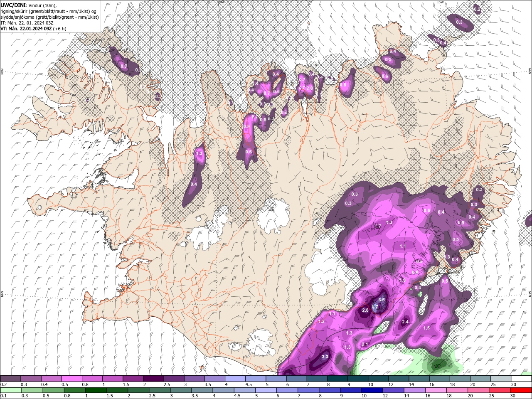
Task: Pick upper legend swatch starting at 6
Action: tap(296, 379)
